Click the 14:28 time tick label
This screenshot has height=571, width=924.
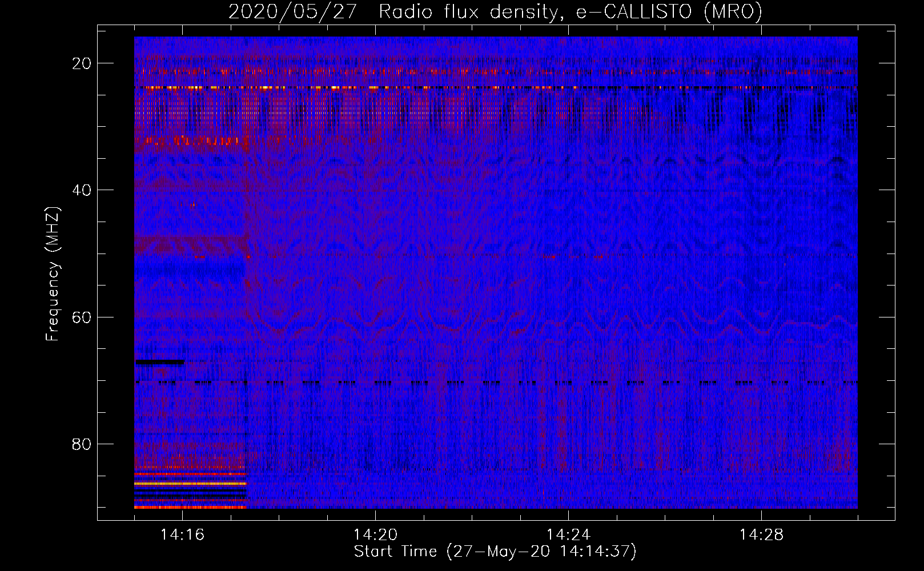coord(761,534)
